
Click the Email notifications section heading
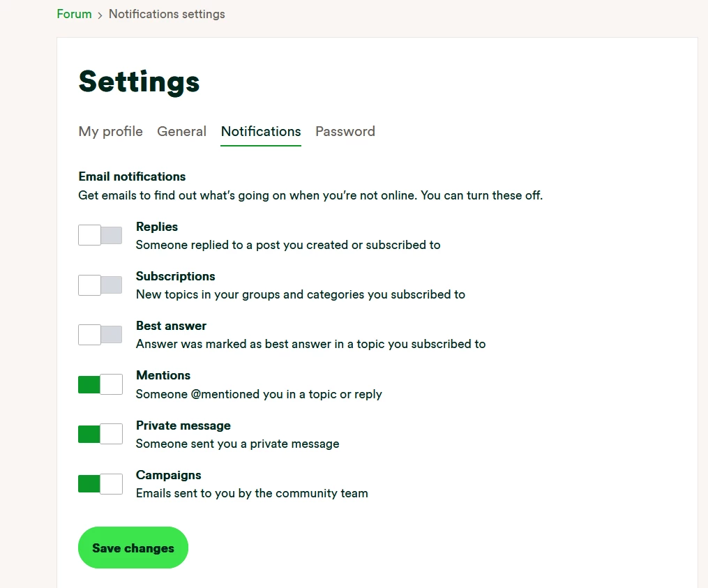coord(132,176)
